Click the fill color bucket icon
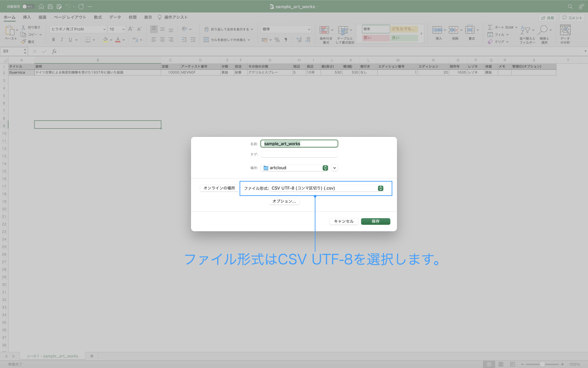This screenshot has height=368, width=588. (105, 39)
